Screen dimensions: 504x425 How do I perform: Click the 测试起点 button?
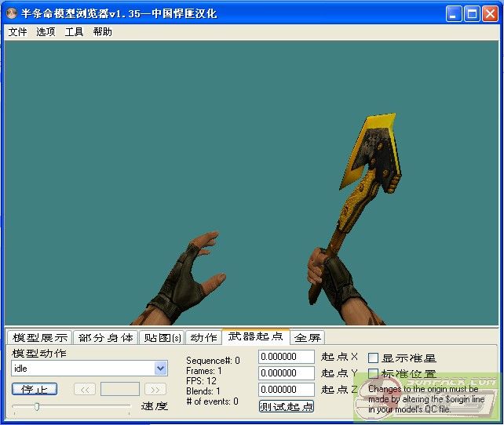point(287,406)
